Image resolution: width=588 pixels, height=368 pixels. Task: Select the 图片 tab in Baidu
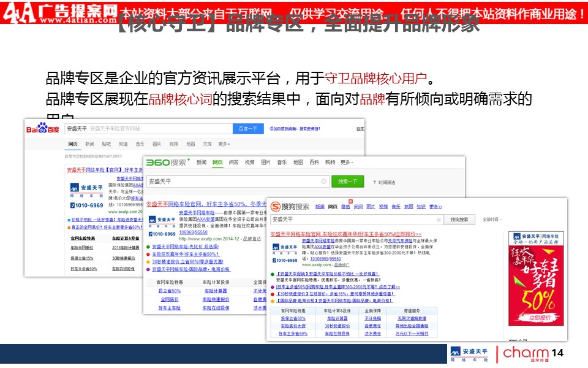click(x=157, y=144)
